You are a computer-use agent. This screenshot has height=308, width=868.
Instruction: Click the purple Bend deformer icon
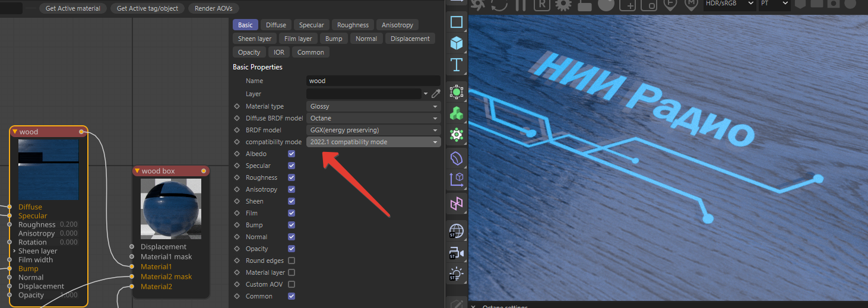[456, 158]
